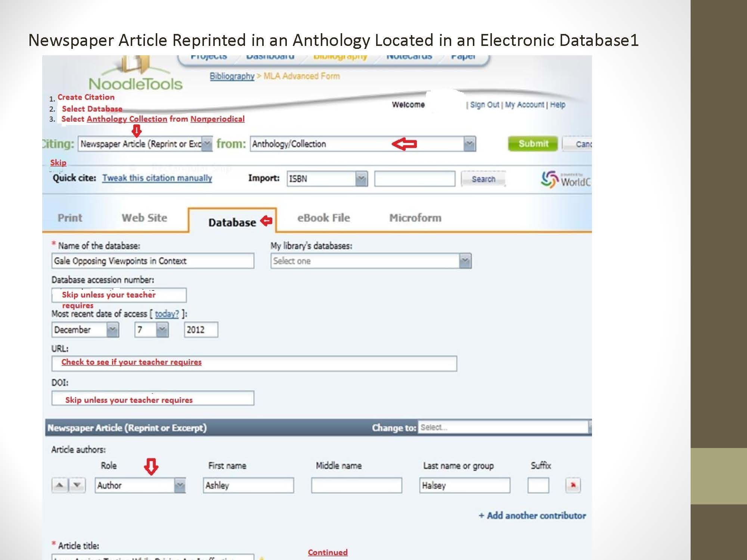Switch to the Web Site tab
Image resolution: width=747 pixels, height=560 pixels.
(144, 218)
